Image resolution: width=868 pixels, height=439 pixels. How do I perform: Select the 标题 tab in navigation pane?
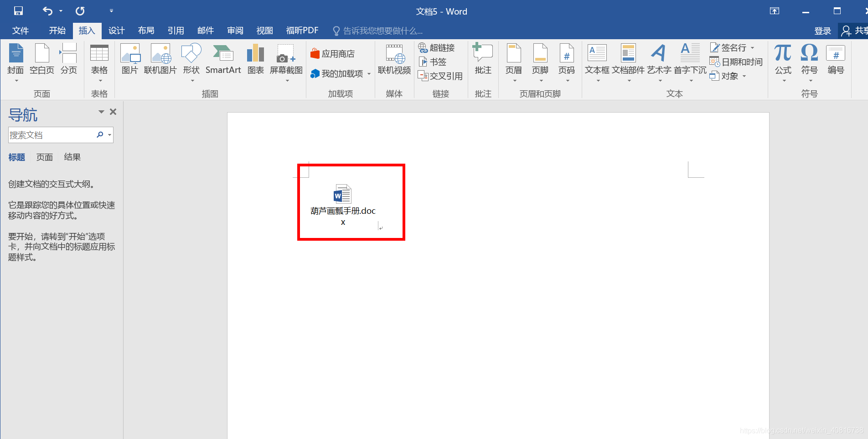coord(17,157)
